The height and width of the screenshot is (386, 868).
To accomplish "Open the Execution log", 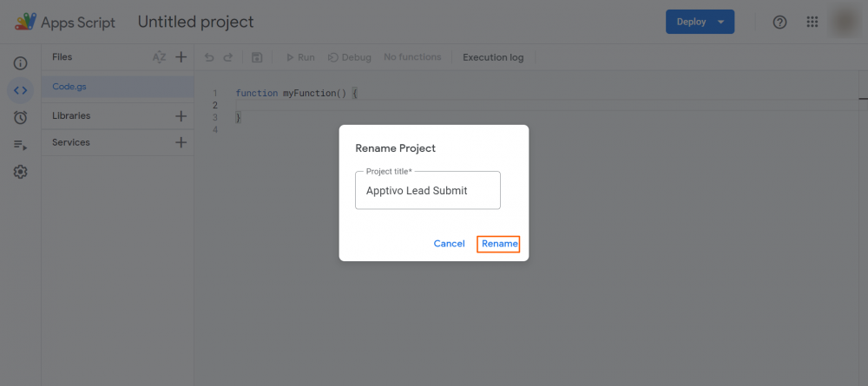I will tap(493, 58).
